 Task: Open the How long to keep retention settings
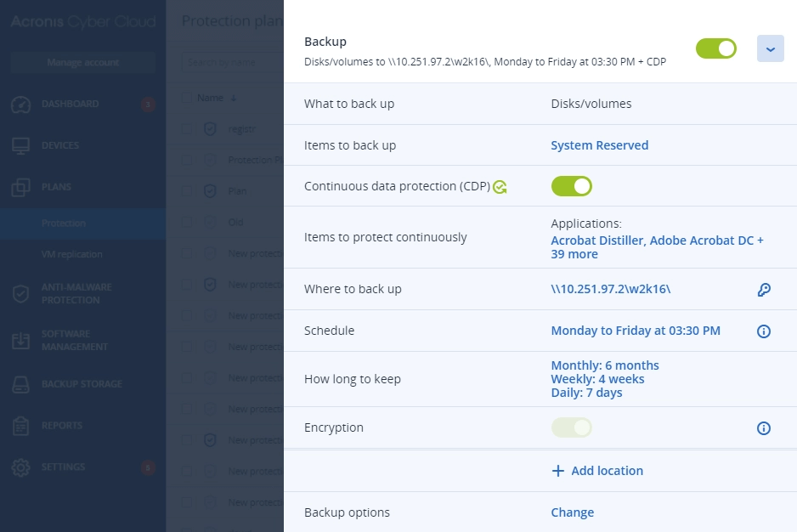click(x=605, y=379)
